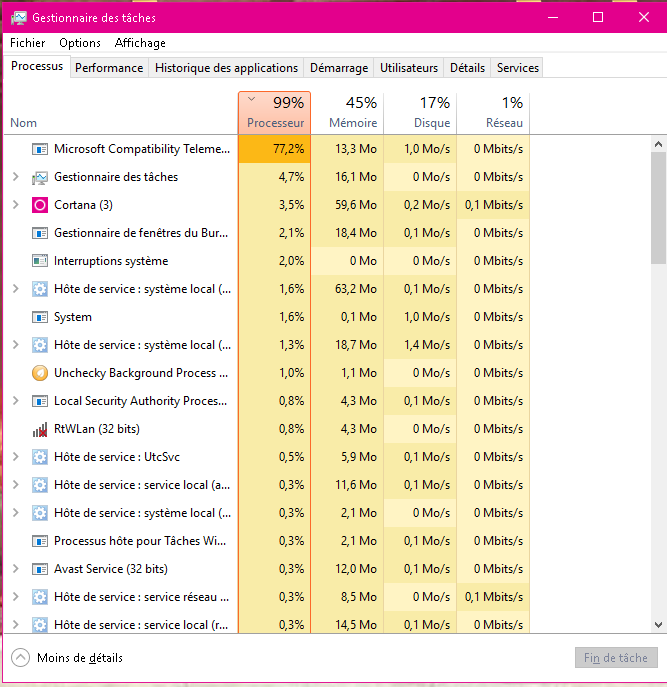This screenshot has width=667, height=687.
Task: Expand the Cortana (3) process group
Action: click(x=16, y=205)
